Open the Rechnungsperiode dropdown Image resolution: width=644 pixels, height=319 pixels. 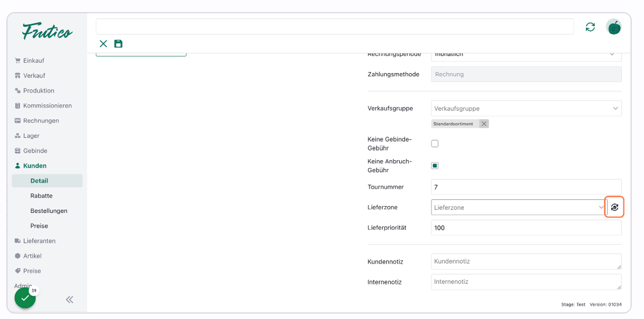526,55
